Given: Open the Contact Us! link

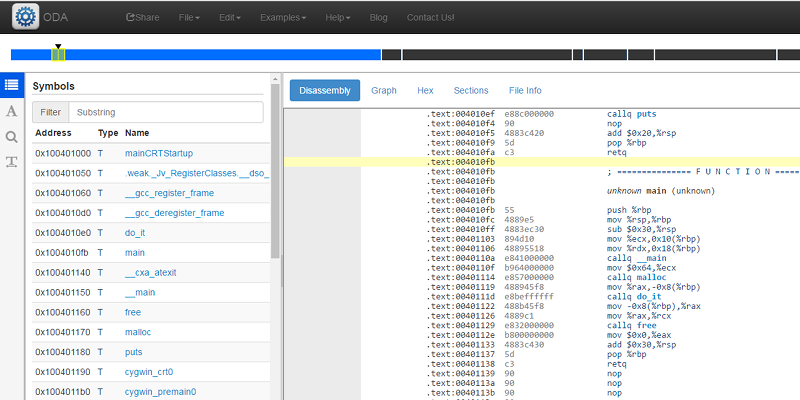Looking at the screenshot, I should 430,17.
